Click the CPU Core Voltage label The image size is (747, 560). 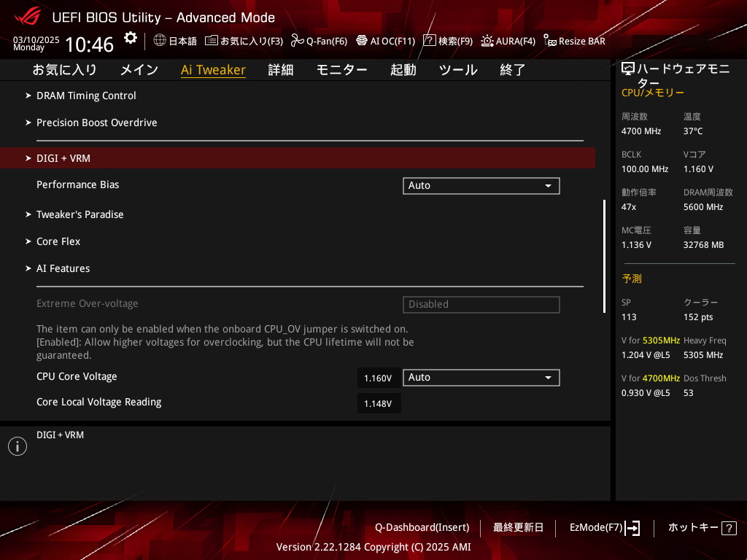pyautogui.click(x=77, y=377)
